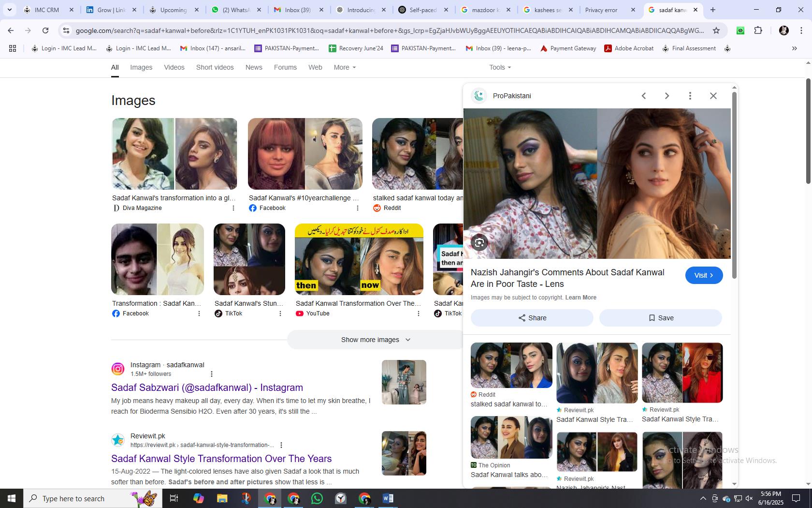Open the Payment Gateway bookmark

click(568, 48)
